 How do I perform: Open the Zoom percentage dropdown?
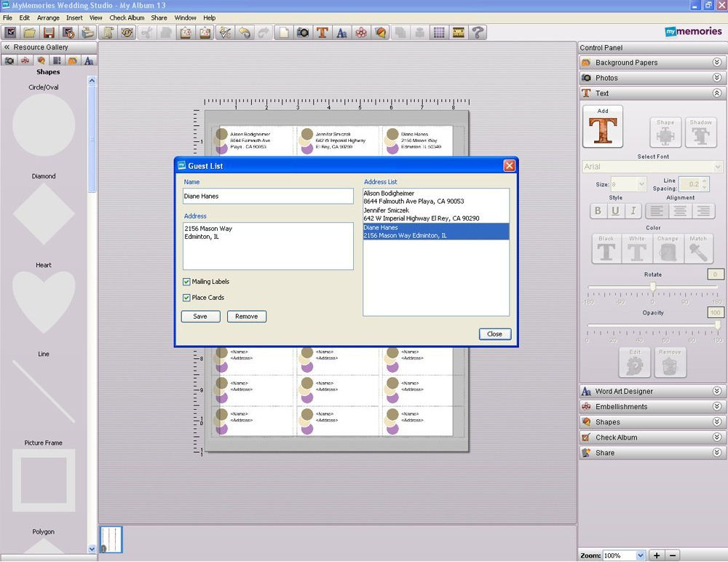click(640, 555)
